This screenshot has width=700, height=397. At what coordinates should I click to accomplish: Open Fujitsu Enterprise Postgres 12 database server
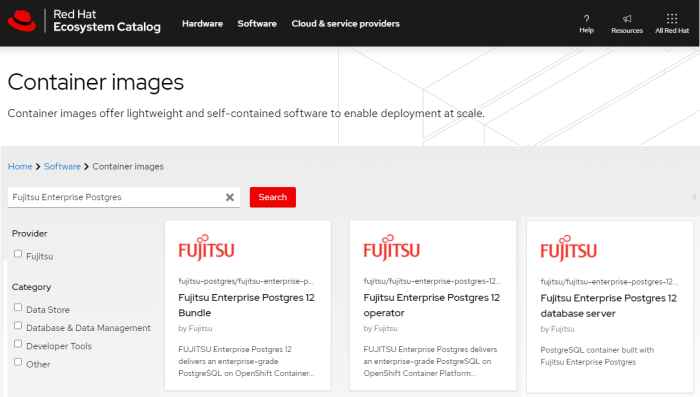coord(608,305)
